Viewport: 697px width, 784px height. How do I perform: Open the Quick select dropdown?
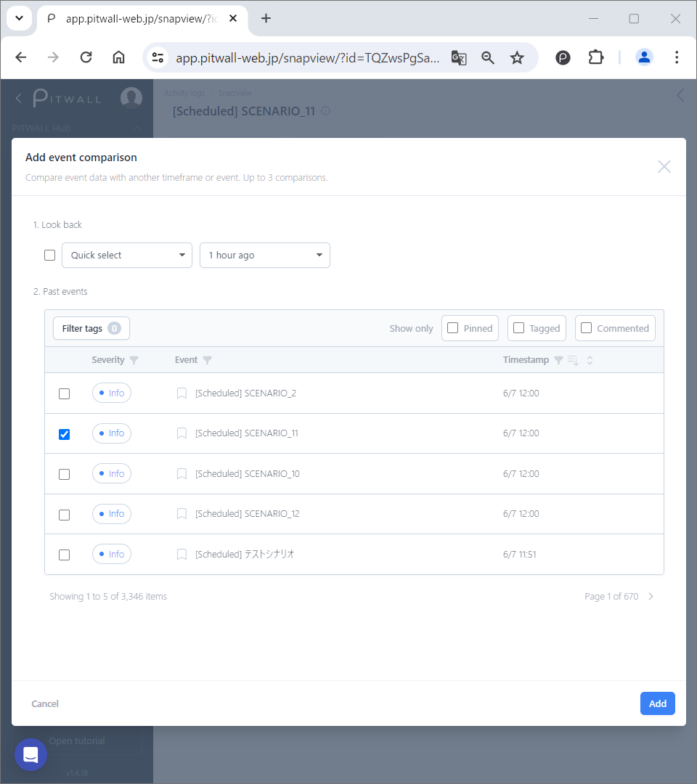click(127, 256)
